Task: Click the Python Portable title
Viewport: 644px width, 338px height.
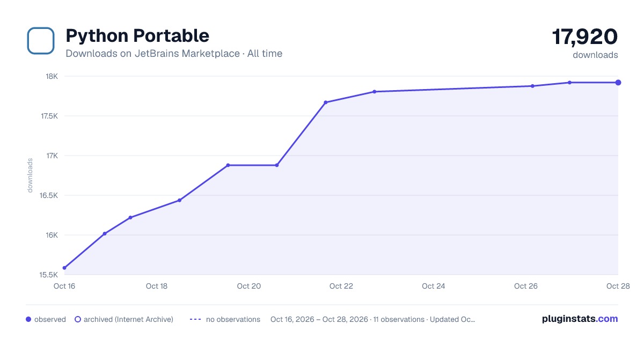Action: [x=137, y=36]
